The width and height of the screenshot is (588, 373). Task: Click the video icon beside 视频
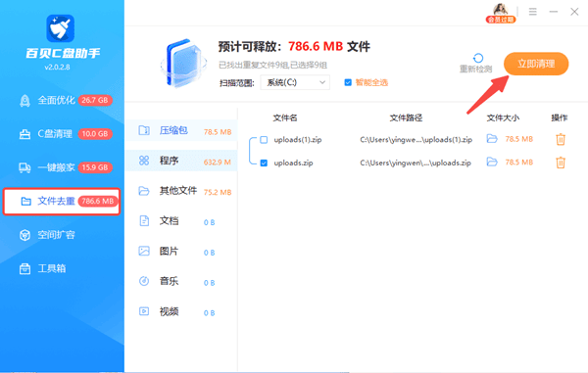point(144,311)
